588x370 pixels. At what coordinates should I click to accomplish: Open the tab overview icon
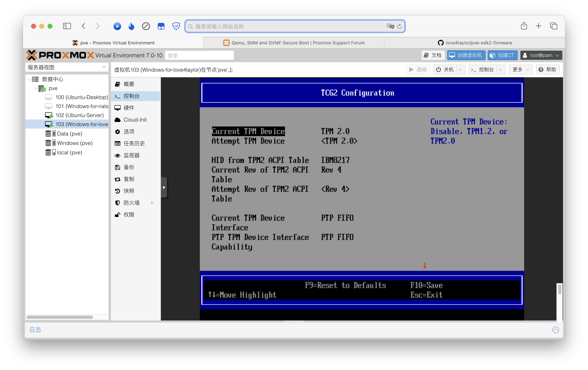tap(553, 26)
